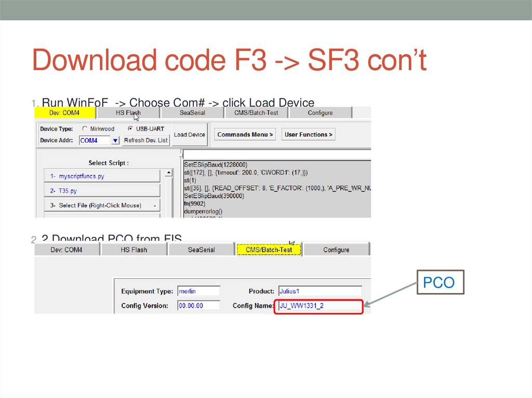This screenshot has height=398, width=532.
Task: Open the Commands Menu
Action: point(244,134)
